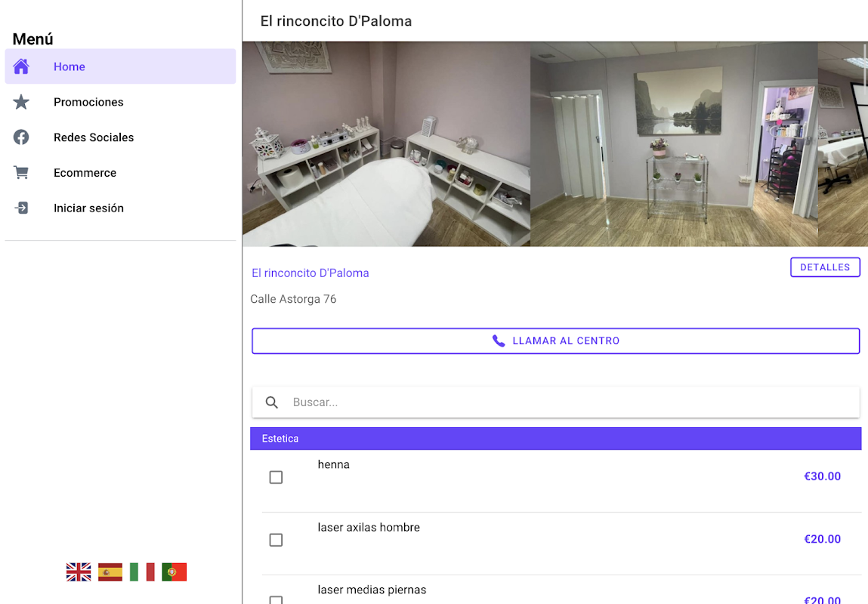The image size is (868, 604).
Task: Switch language with the Portuguese flag
Action: (x=175, y=572)
